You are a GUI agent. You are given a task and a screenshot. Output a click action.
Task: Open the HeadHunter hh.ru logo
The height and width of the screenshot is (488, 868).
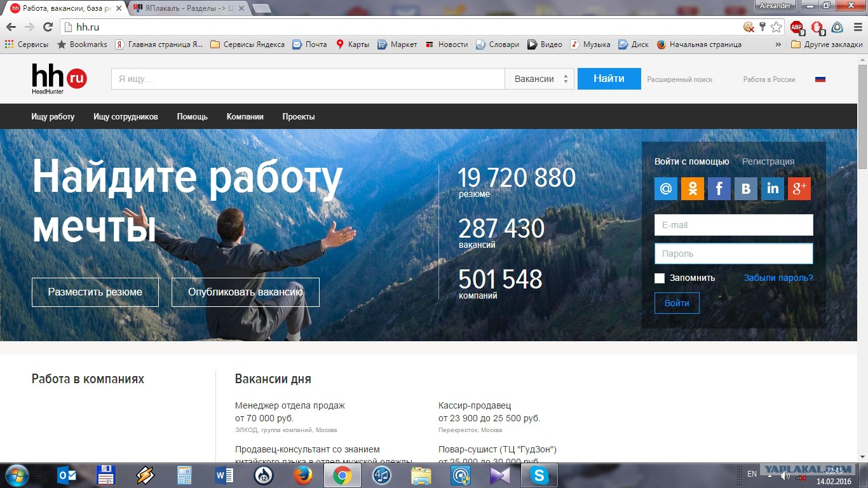pyautogui.click(x=59, y=79)
